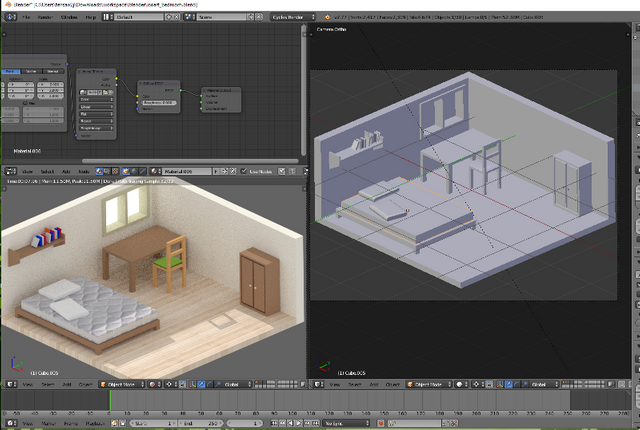Add a new screen layout with plus icon
The height and width of the screenshot is (430, 640).
click(169, 17)
